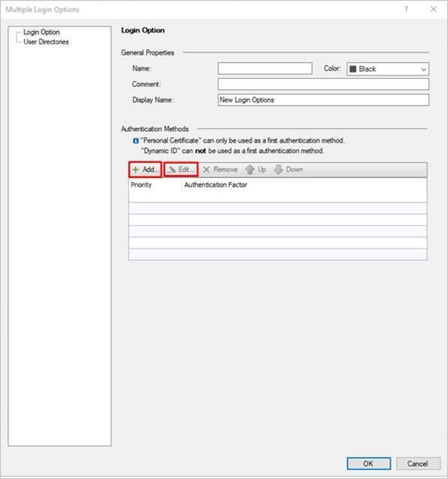448x479 pixels.
Task: Close the Multiple Login Options dialog
Action: pyautogui.click(x=434, y=9)
